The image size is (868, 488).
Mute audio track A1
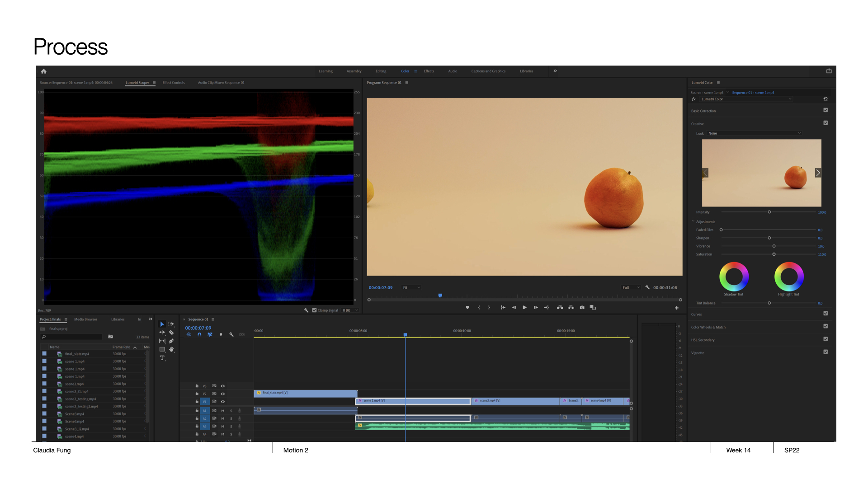[x=222, y=411]
